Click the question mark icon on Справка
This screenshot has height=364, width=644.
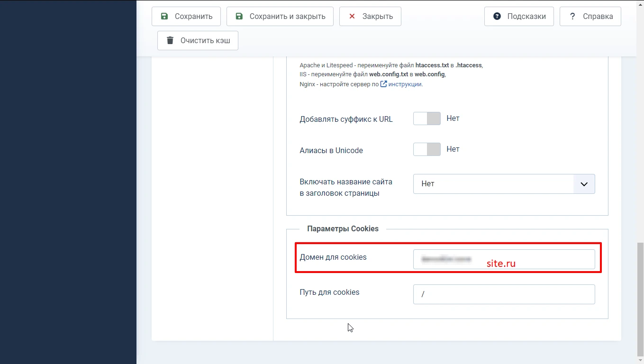tap(572, 16)
